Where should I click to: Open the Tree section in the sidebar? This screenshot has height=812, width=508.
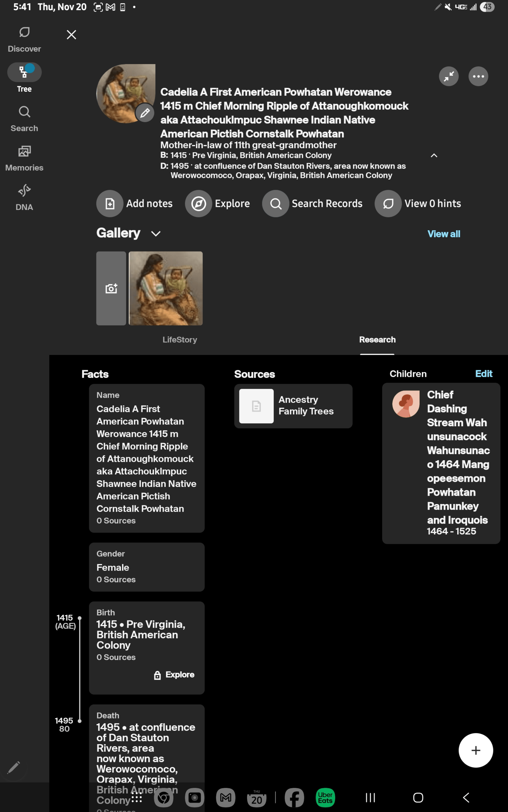coord(24,77)
